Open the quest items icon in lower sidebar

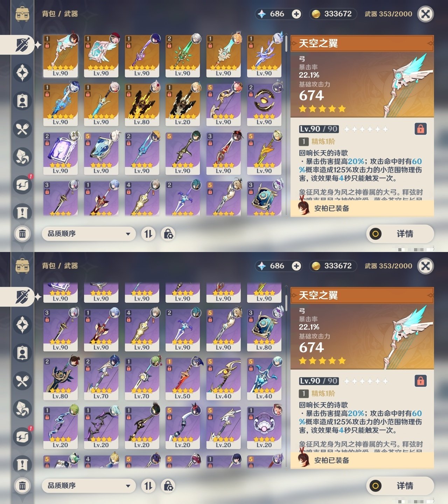click(22, 465)
